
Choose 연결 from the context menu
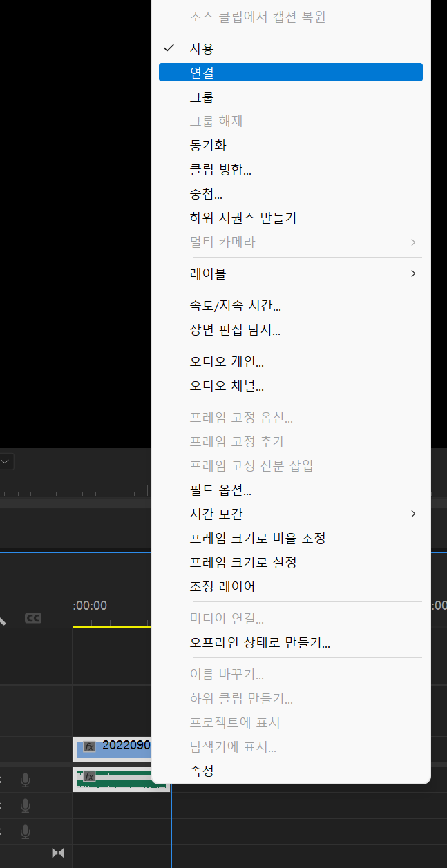pyautogui.click(x=290, y=73)
